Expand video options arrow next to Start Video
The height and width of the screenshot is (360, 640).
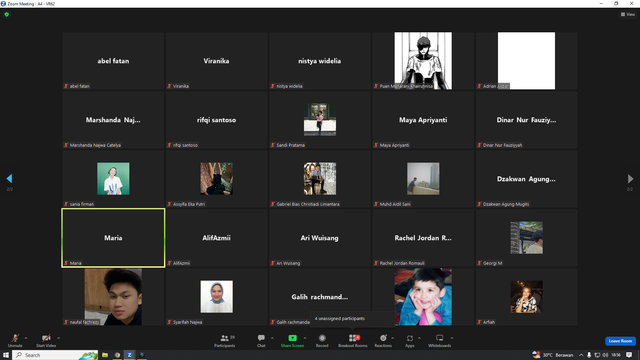coord(58,338)
